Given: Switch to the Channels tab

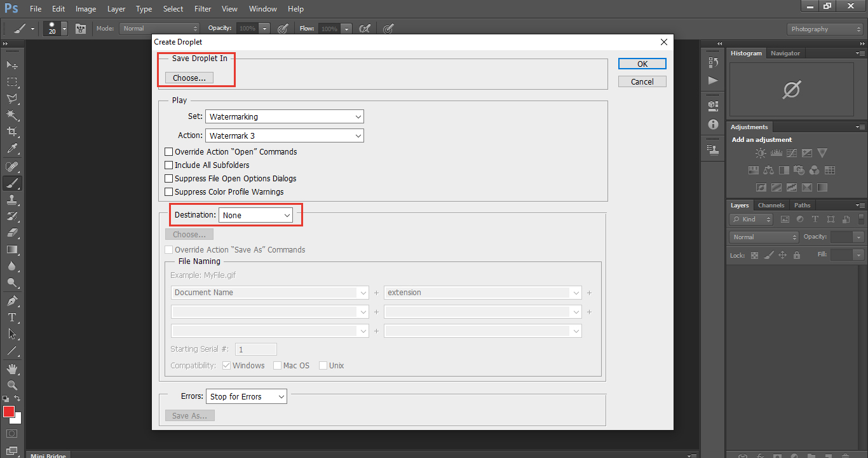Looking at the screenshot, I should click(771, 205).
